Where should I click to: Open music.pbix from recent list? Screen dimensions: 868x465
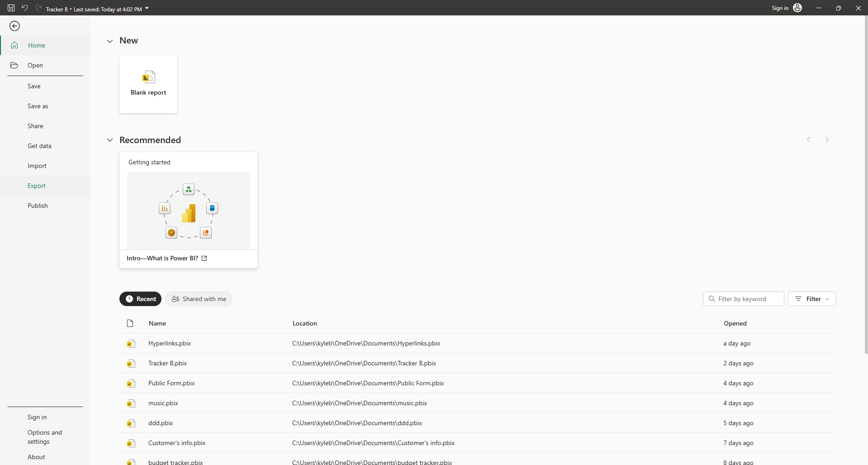163,403
